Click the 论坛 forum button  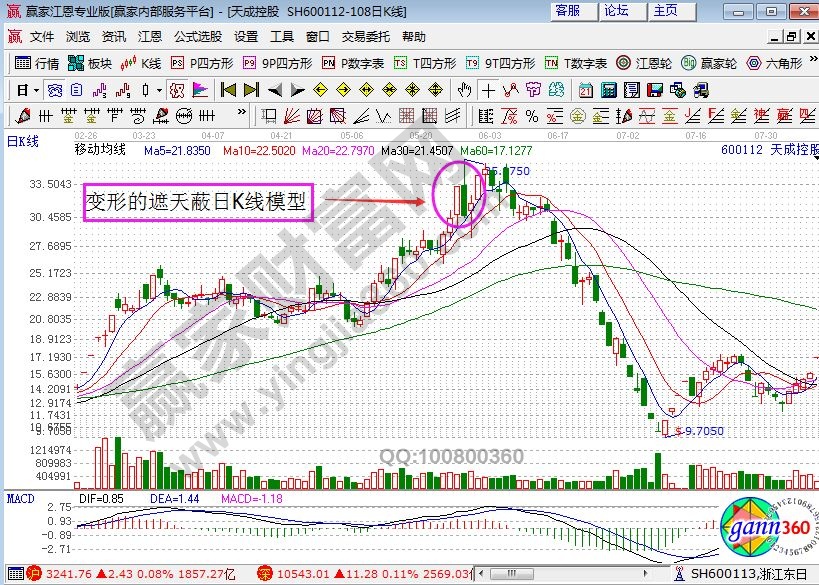[x=617, y=11]
